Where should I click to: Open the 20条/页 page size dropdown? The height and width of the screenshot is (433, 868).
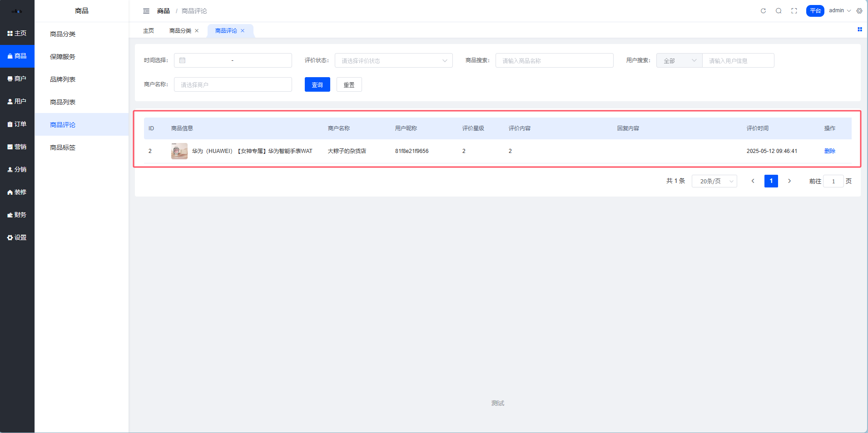[x=714, y=181]
